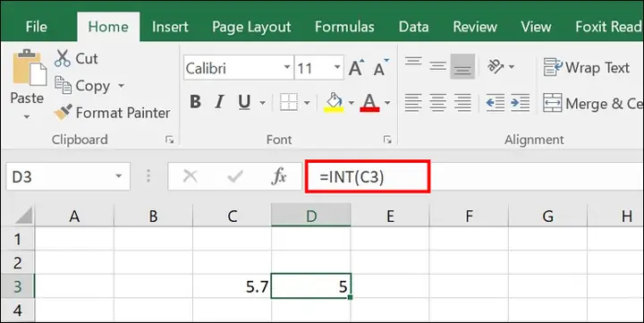Screen dimensions: 644x323
Task: Switch to the Insert tab
Action: tap(170, 27)
